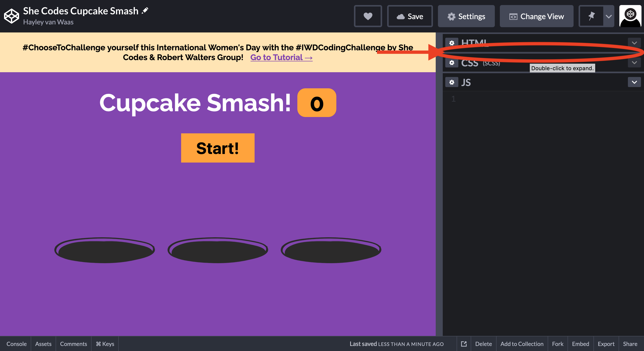Click the pencil icon to edit title
The width and height of the screenshot is (644, 351).
tap(145, 11)
